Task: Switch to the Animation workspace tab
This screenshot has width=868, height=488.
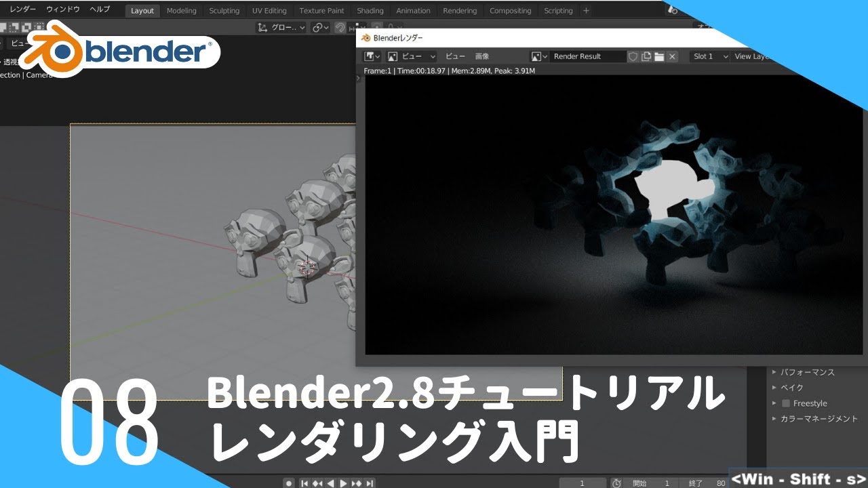Action: 413,11
